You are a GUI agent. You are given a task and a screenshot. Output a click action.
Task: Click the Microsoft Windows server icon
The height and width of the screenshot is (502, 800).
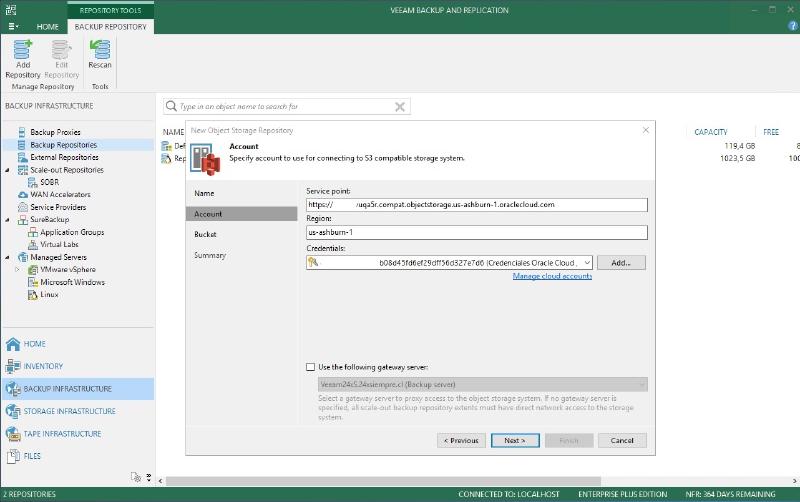click(x=33, y=282)
